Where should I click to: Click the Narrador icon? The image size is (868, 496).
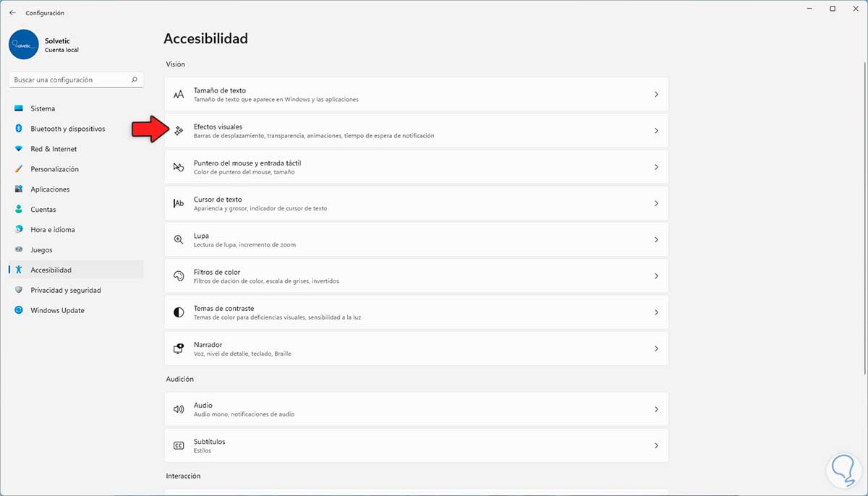[179, 349]
